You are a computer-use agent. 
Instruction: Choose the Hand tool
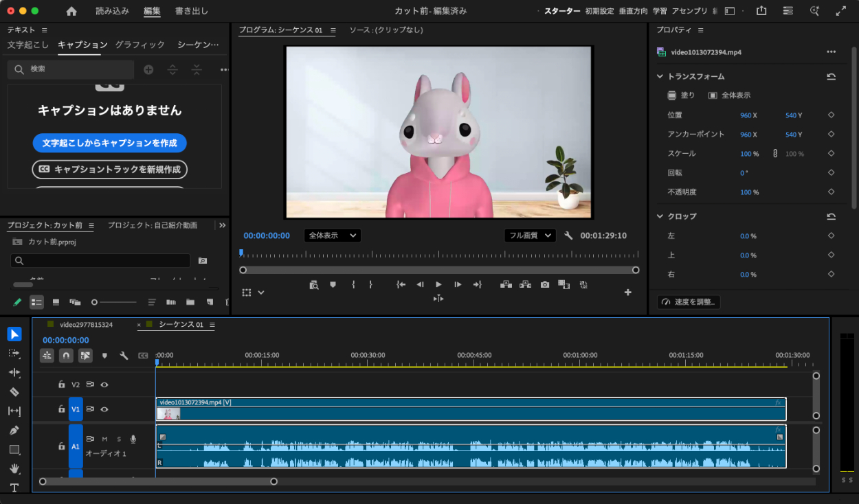click(x=14, y=469)
